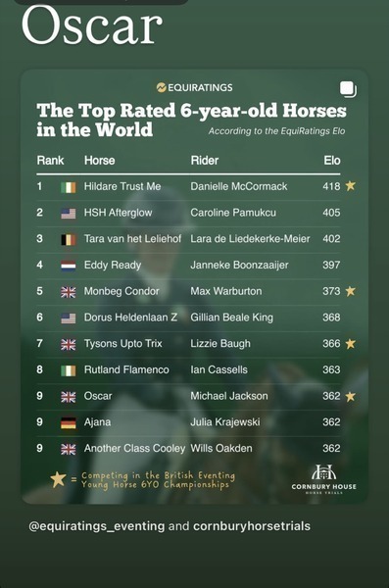Click the star next to Oscar's Elo 362
This screenshot has width=389, height=588.
tap(351, 396)
